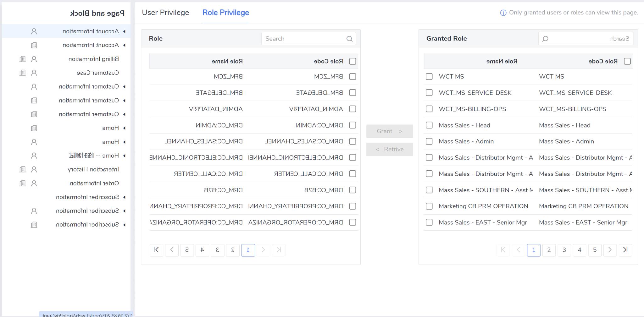Screen dimensions: 644x317
Task: Check the BFM_DELEGATE role checkbox
Action: pyautogui.click(x=353, y=93)
